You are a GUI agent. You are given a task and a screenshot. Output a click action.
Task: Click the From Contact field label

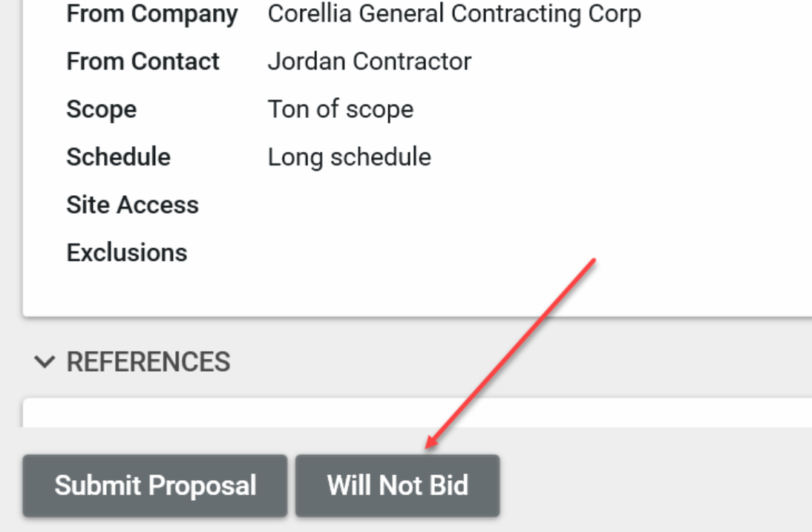[143, 61]
